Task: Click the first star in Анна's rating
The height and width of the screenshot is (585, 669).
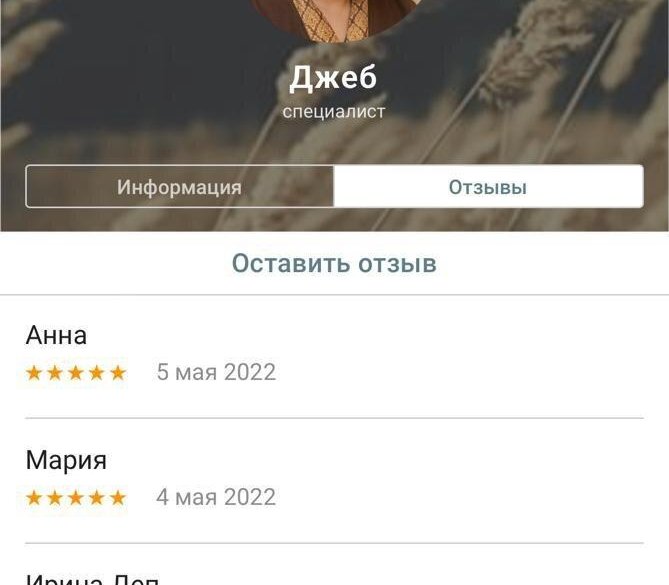Action: (x=34, y=373)
